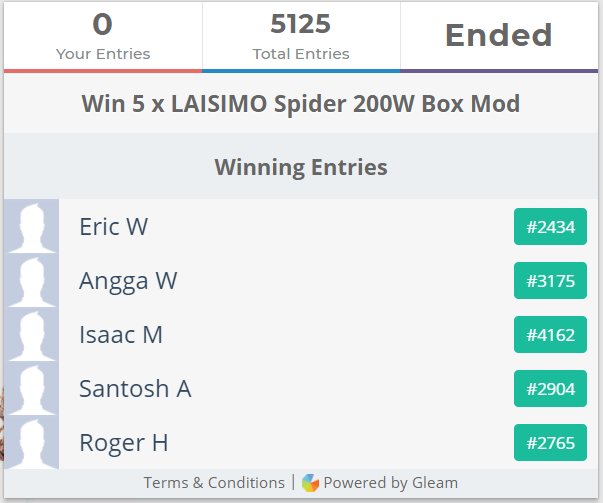The width and height of the screenshot is (603, 503).
Task: Select the Your Entries counter tab
Action: tap(103, 36)
